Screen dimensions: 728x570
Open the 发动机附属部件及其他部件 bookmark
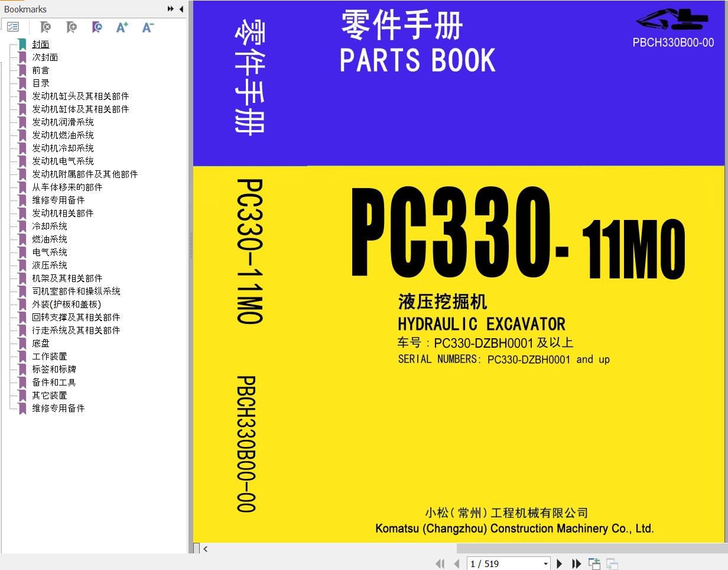[85, 174]
